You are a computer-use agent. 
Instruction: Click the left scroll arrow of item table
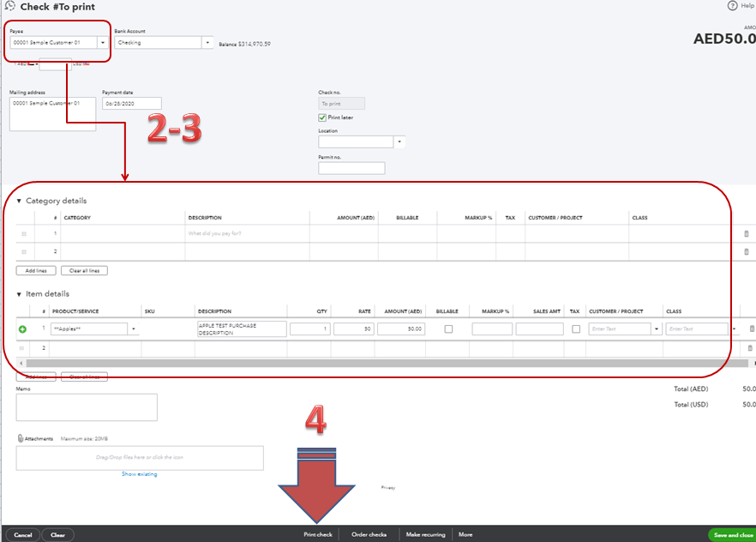[x=21, y=363]
